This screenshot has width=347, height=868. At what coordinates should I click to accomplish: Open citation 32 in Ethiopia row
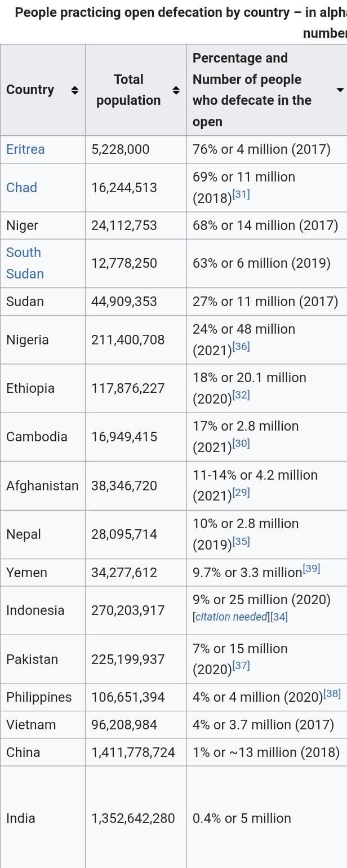[241, 395]
